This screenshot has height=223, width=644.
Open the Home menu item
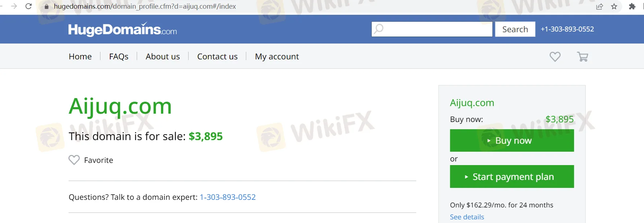coord(80,56)
